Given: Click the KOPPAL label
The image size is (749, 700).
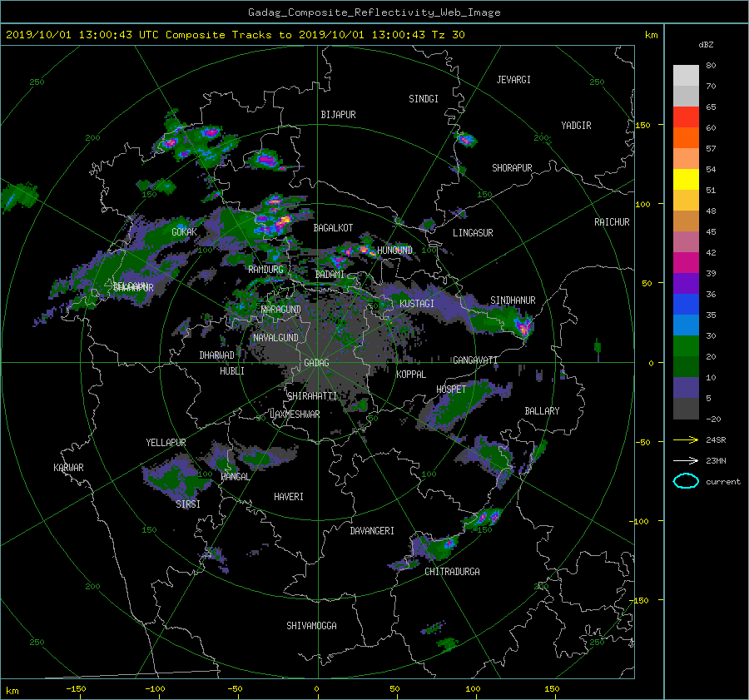Looking at the screenshot, I should tap(411, 375).
